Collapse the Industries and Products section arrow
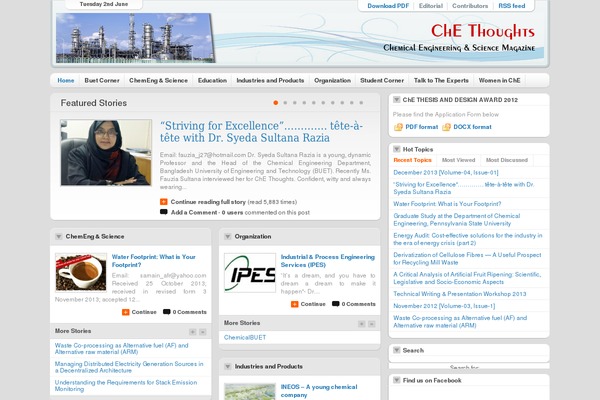 [x=227, y=366]
